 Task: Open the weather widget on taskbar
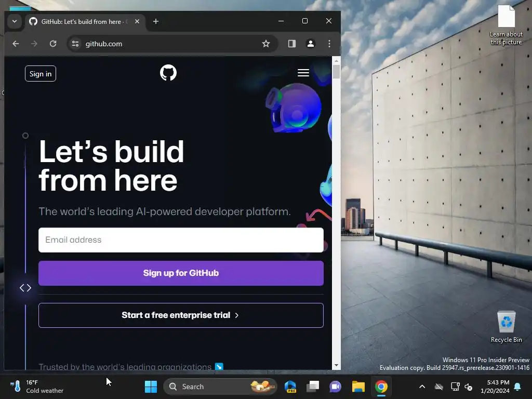tap(37, 387)
